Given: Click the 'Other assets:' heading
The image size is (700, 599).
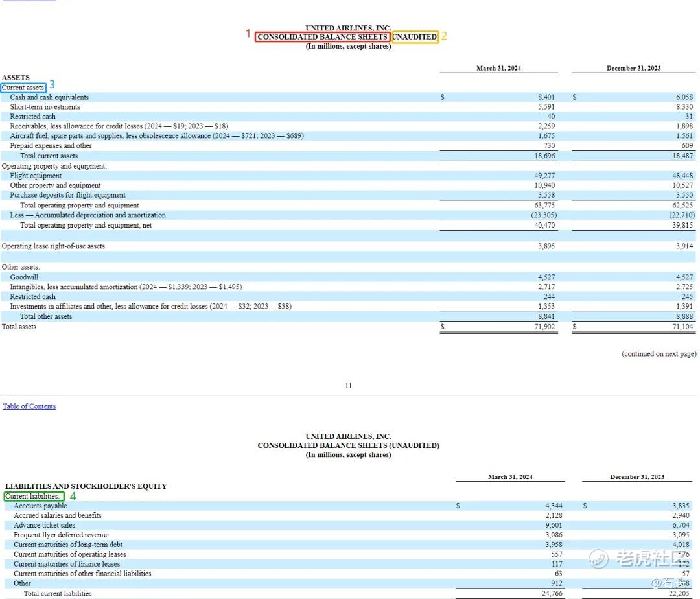Looking at the screenshot, I should point(21,267).
